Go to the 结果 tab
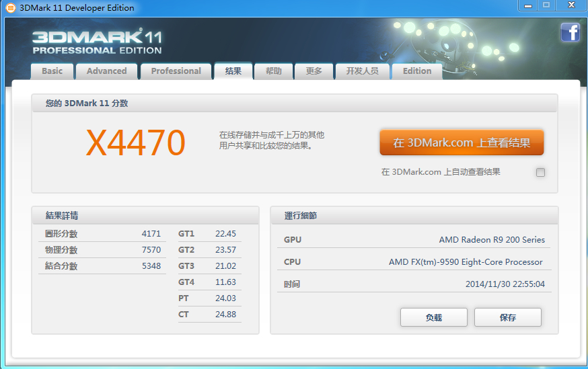This screenshot has height=369, width=588. click(233, 71)
